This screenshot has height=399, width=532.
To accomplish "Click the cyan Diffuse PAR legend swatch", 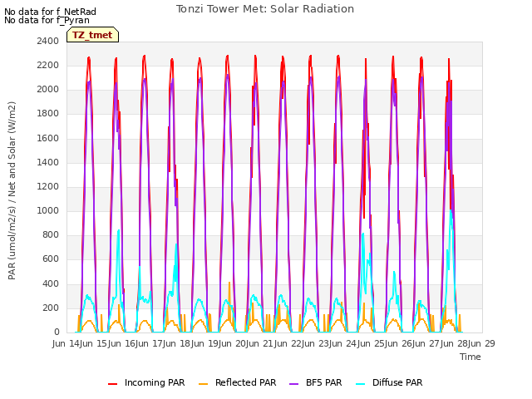I will 361,383.
